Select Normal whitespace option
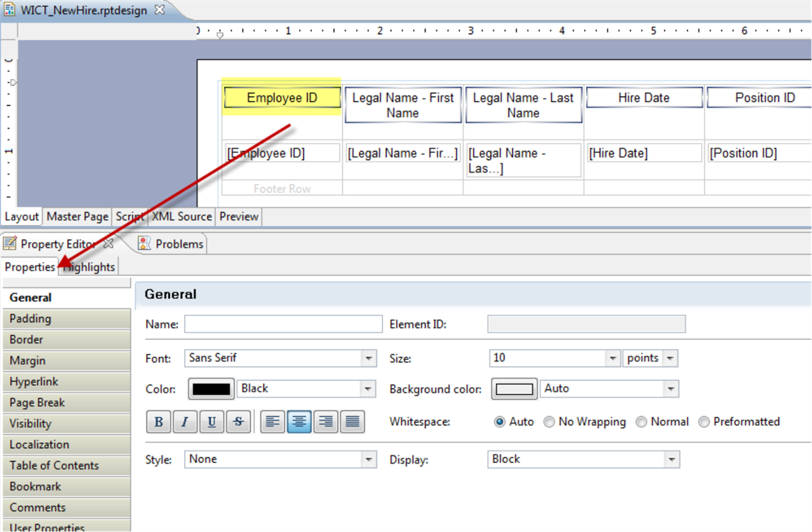The image size is (812, 532). click(641, 422)
